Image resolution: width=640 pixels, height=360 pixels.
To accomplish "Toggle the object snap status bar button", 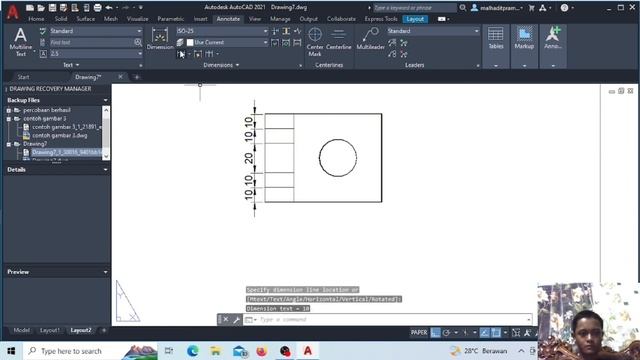I will click(496, 333).
